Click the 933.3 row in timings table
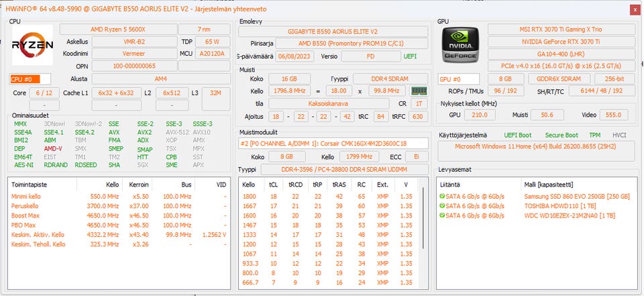Viewport: 644px width, 296px height. pos(329,263)
